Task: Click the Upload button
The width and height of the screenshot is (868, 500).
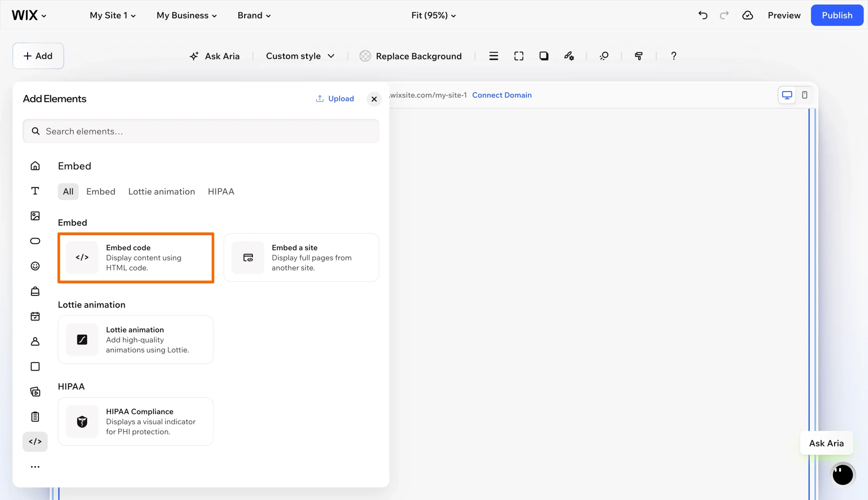Action: pos(334,99)
